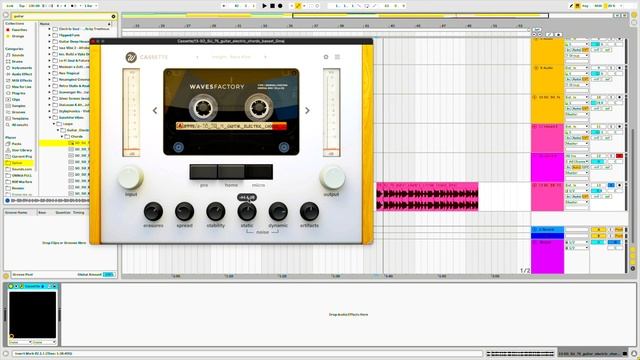Toggle Cassette device activator in device view
The image size is (640, 360).
pyautogui.click(x=11, y=286)
